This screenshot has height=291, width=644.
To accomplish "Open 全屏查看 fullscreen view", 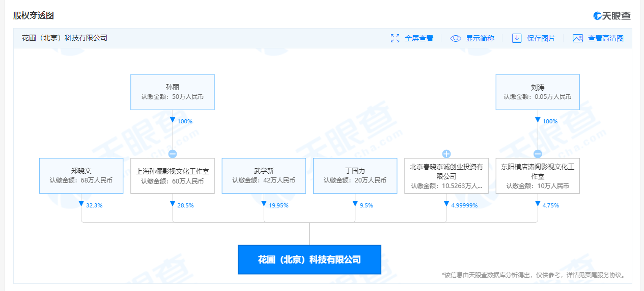I will 419,38.
